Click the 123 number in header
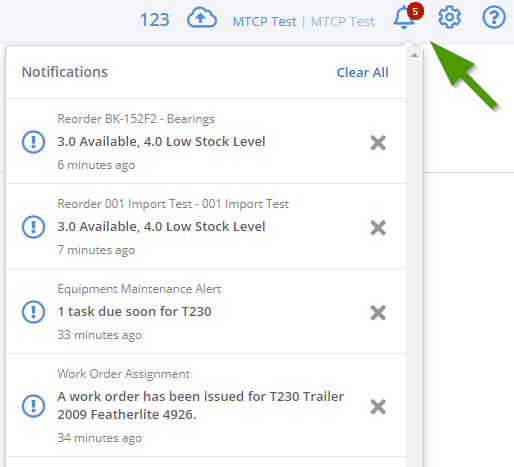514x467 pixels. 155,20
